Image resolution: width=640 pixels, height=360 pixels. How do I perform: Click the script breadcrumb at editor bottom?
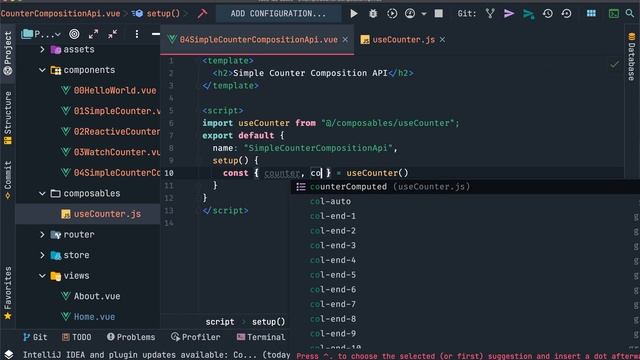coord(220,322)
